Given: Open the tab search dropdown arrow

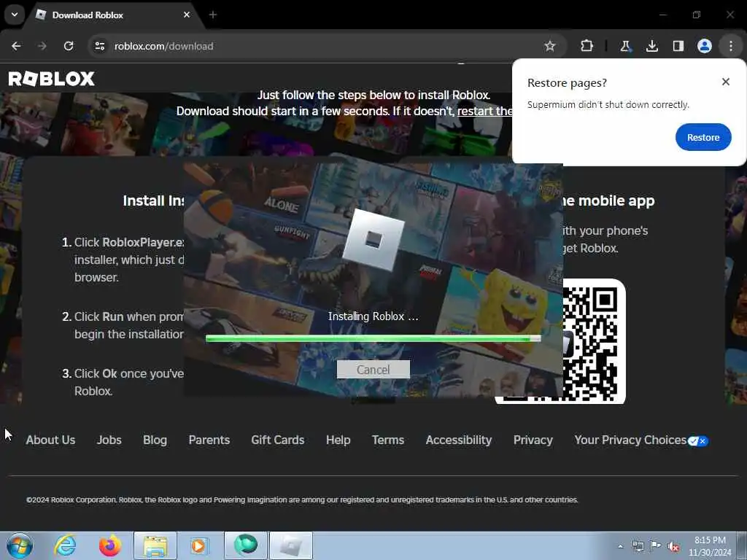Looking at the screenshot, I should pos(15,15).
